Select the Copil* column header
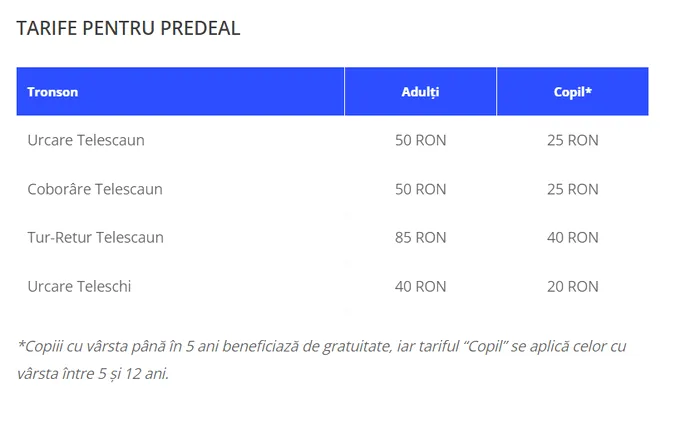The height and width of the screenshot is (423, 700). click(x=572, y=92)
